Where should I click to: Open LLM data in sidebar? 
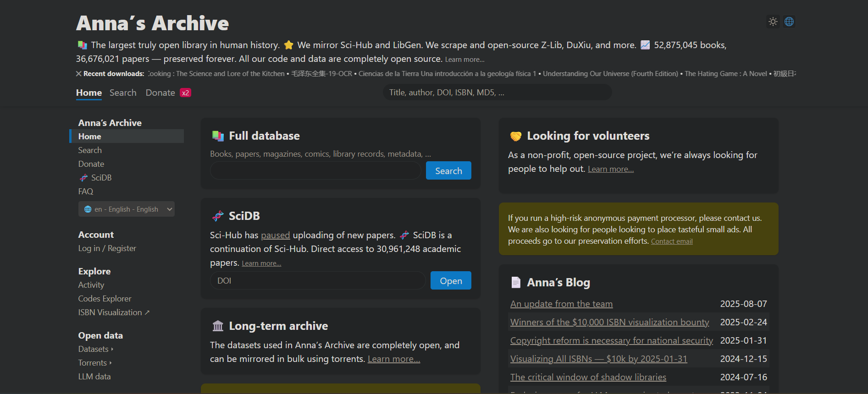pyautogui.click(x=94, y=377)
